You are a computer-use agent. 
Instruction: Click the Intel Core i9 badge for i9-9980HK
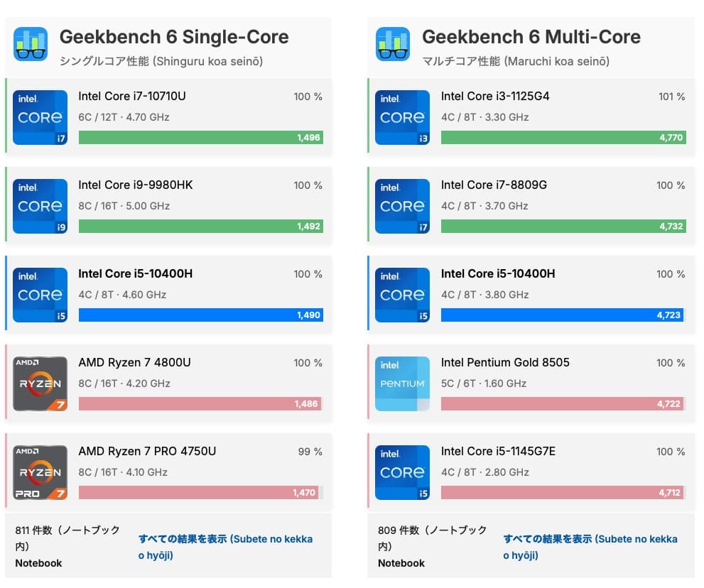[x=40, y=205]
